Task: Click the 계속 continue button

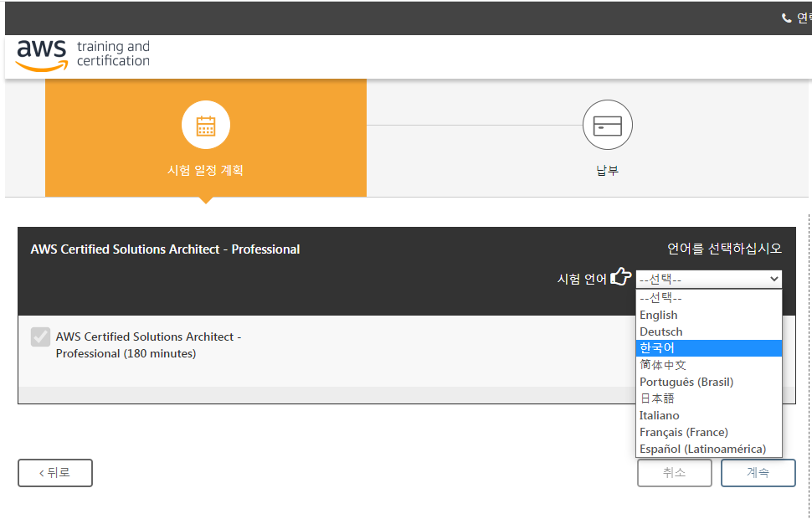Action: 758,473
